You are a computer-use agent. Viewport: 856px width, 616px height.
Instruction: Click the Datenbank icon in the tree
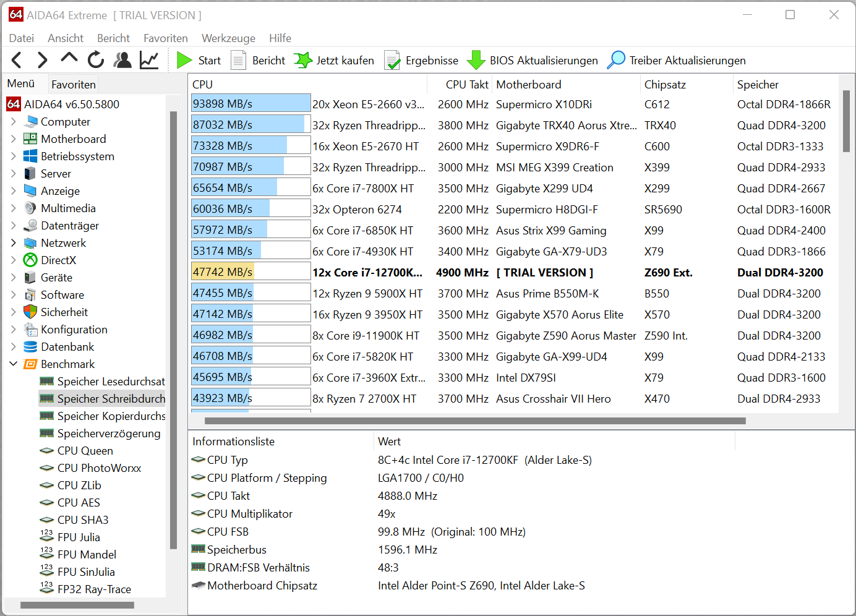pos(30,347)
